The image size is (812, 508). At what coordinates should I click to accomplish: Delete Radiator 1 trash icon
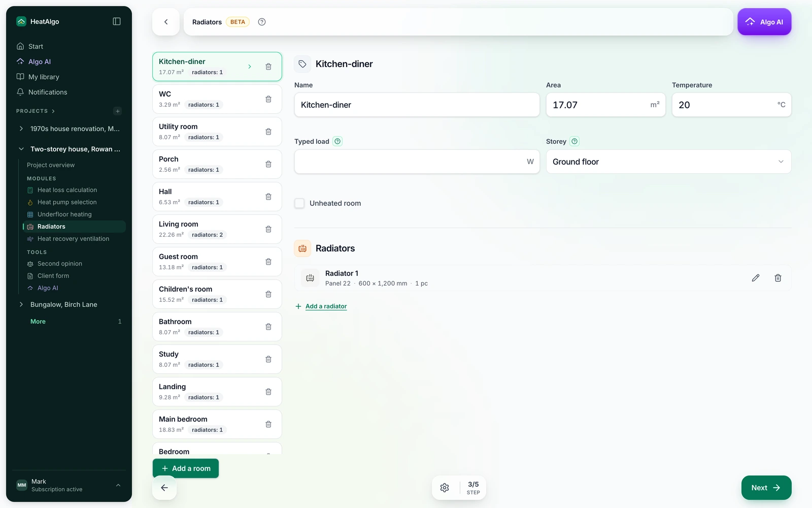(778, 278)
